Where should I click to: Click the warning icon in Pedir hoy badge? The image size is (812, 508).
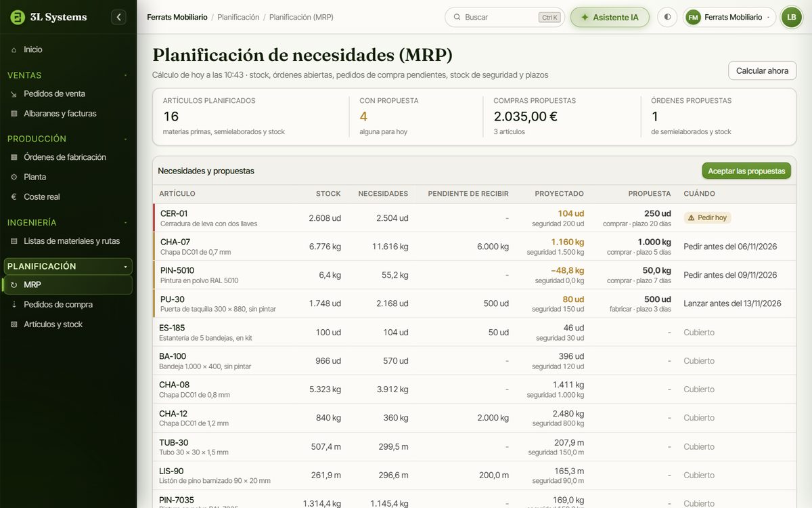coord(692,218)
